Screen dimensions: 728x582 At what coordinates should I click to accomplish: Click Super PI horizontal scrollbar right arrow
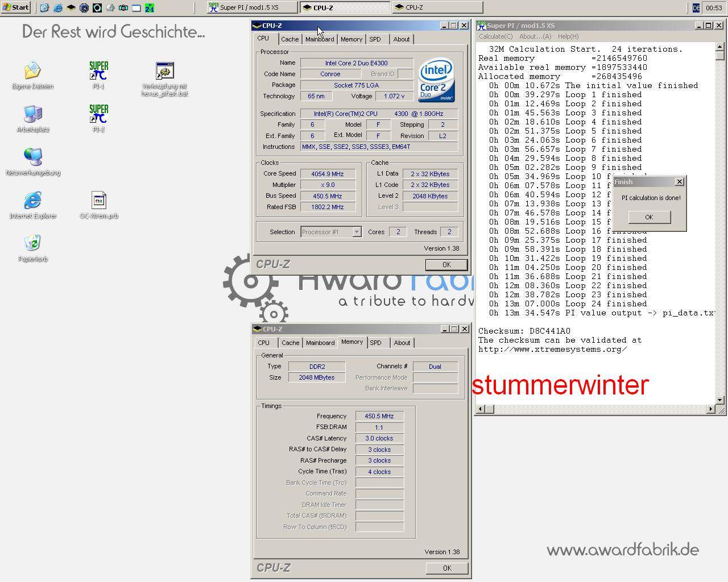[x=711, y=409]
